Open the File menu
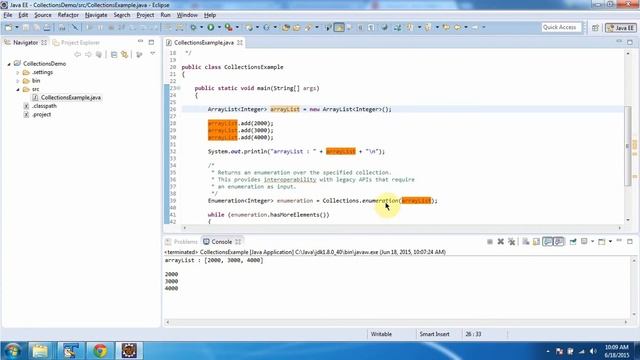The height and width of the screenshot is (360, 640). pos(8,15)
